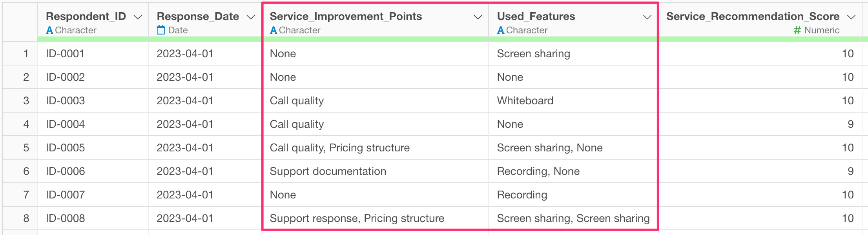The height and width of the screenshot is (251, 868).
Task: Click Character type icon under Used_Features
Action: 501,30
